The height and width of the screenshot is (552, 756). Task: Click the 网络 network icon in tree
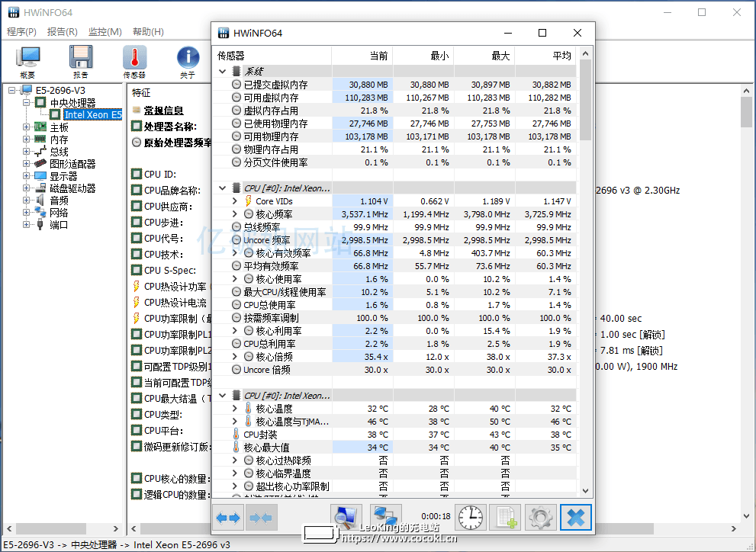[40, 213]
